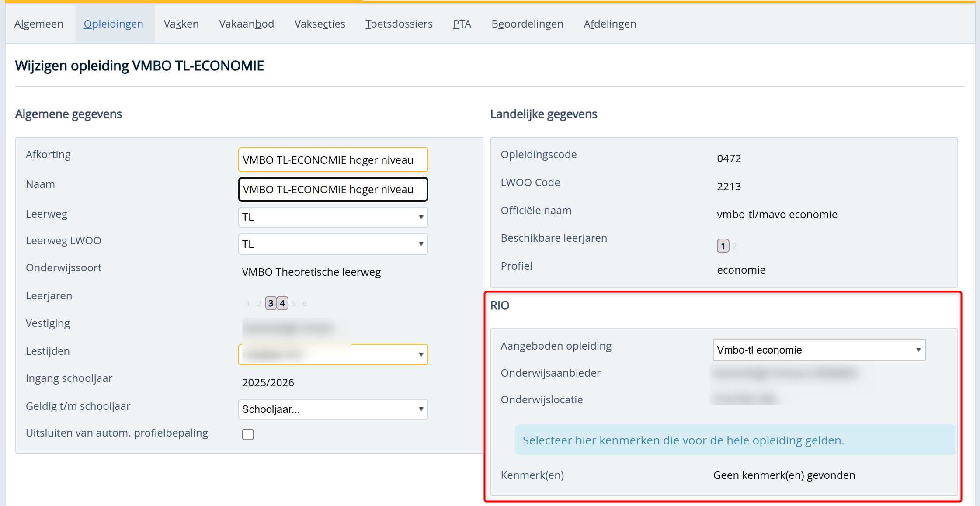The height and width of the screenshot is (506, 980).
Task: Open the Vakken tab
Action: tap(181, 24)
